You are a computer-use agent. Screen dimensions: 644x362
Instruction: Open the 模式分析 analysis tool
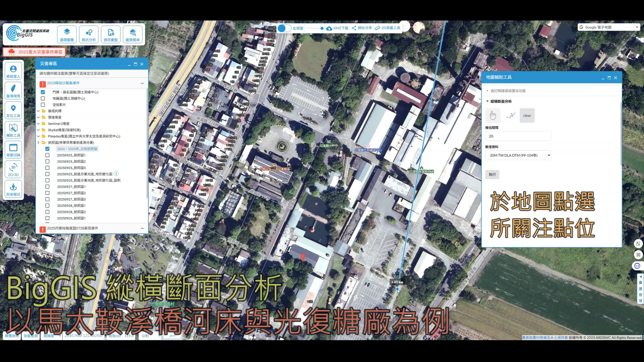88,34
